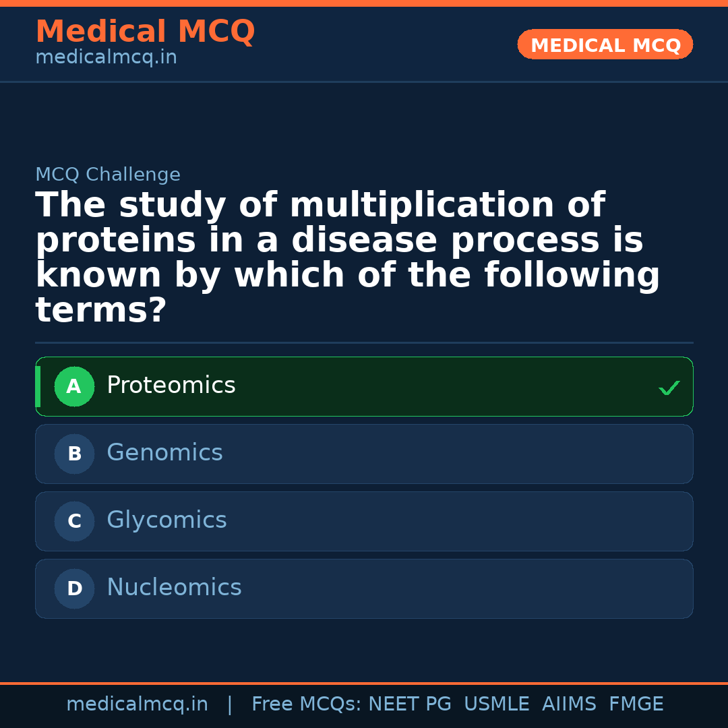Click the B letter circle icon
The height and width of the screenshot is (728, 728).
[x=74, y=454]
